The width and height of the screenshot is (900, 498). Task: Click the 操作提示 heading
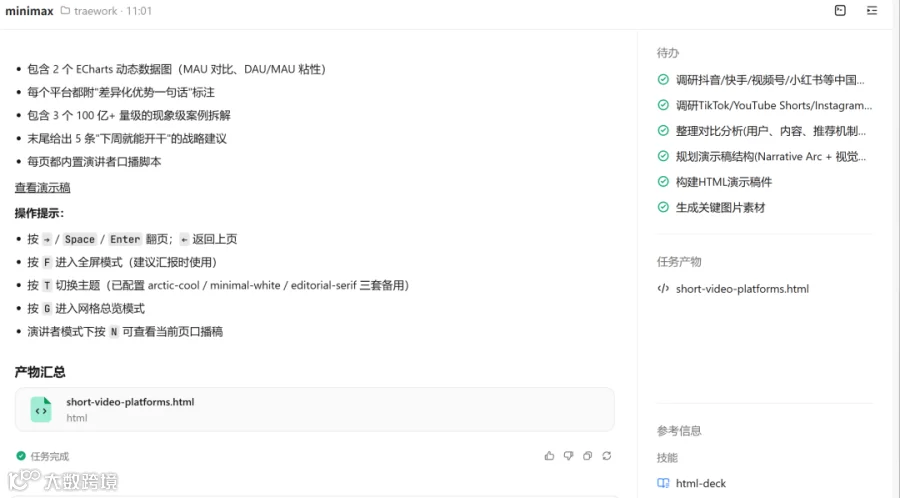(39, 213)
